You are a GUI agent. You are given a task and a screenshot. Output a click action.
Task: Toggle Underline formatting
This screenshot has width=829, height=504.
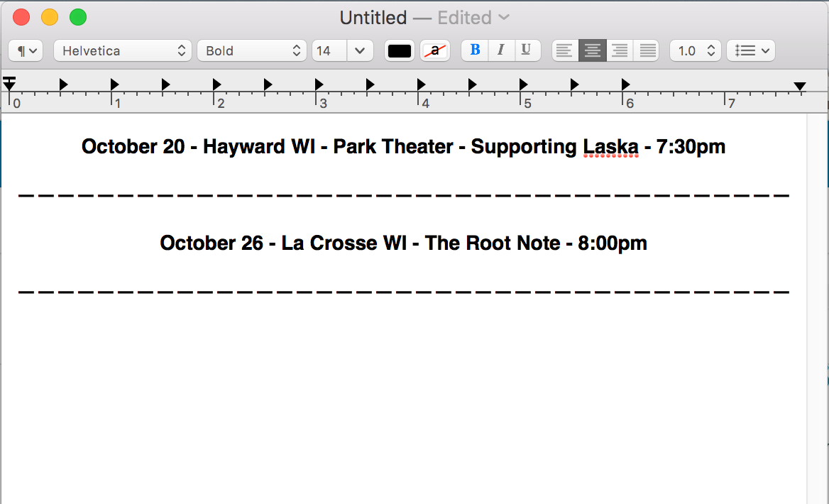pyautogui.click(x=526, y=50)
